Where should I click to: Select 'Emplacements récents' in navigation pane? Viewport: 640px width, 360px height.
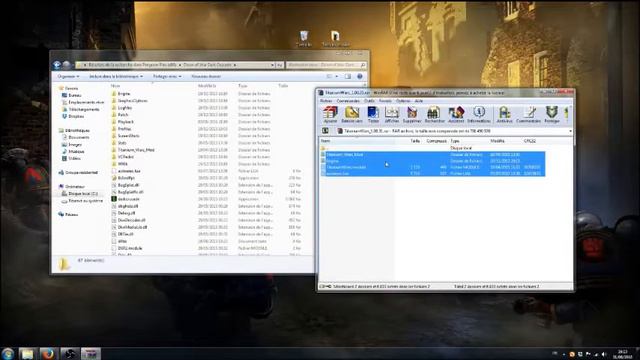[x=83, y=102]
